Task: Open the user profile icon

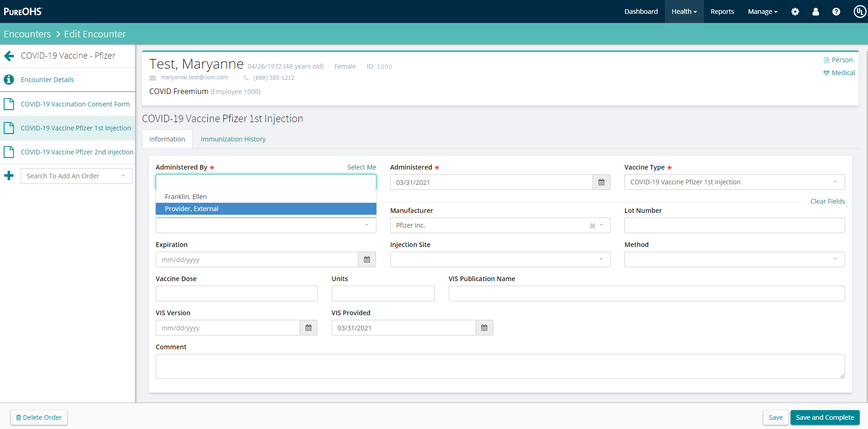Action: (x=815, y=12)
